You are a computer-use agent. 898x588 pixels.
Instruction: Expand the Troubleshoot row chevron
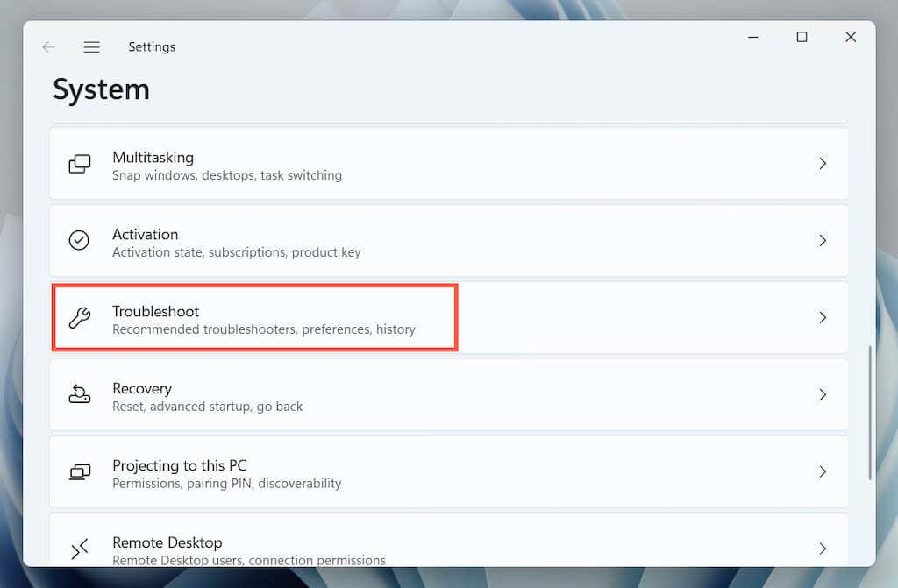pos(823,318)
